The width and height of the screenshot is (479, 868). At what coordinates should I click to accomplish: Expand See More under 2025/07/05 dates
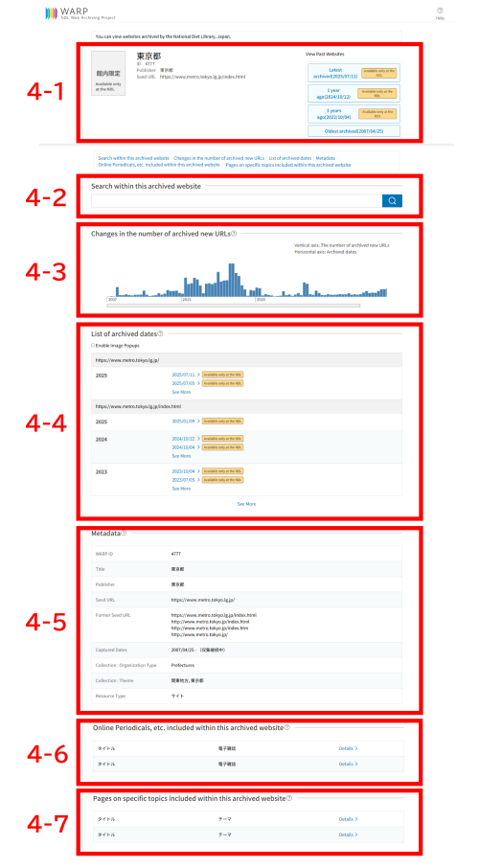181,392
